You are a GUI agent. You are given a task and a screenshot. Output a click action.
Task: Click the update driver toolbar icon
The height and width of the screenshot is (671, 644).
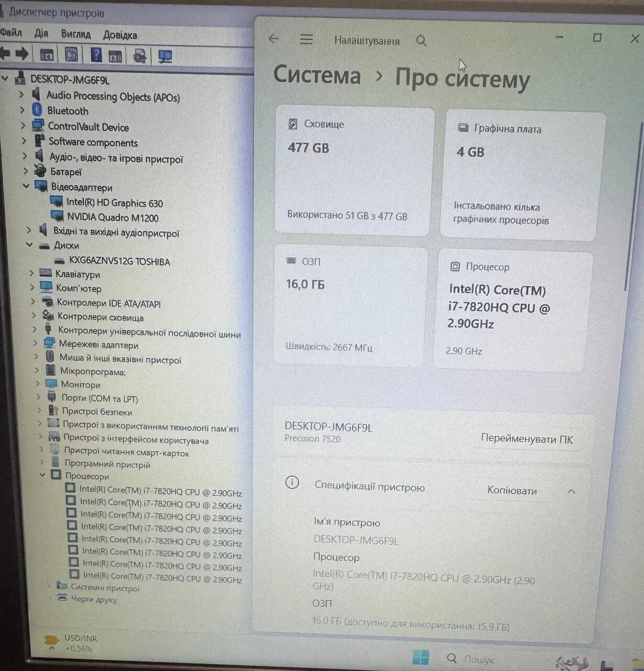tap(140, 55)
